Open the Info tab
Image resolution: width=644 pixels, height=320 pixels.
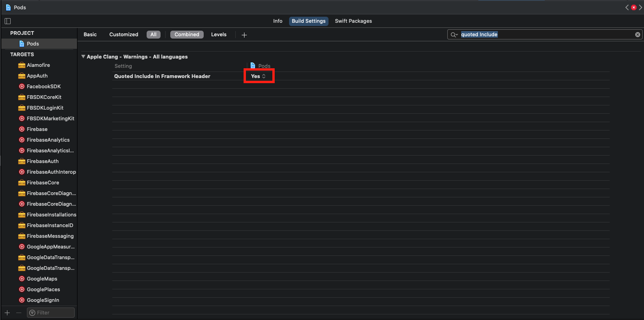pos(277,21)
